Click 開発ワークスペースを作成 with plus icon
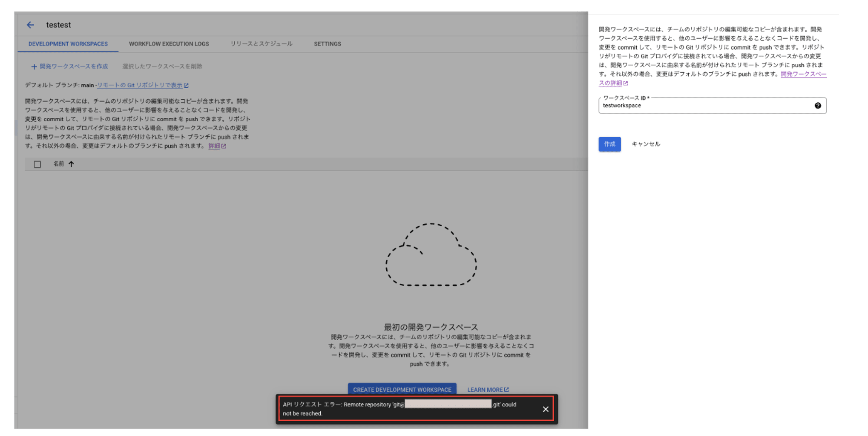The image size is (868, 436). [x=69, y=66]
